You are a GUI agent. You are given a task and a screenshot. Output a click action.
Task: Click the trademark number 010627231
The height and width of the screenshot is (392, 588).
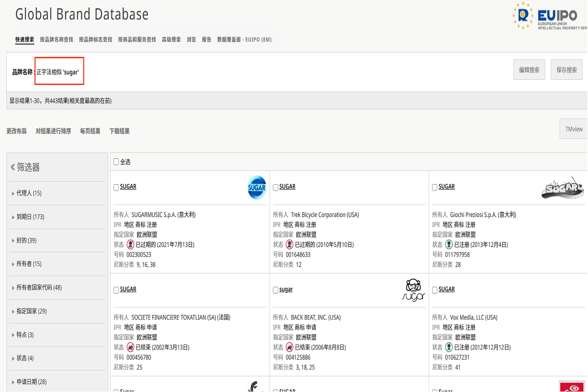click(457, 357)
